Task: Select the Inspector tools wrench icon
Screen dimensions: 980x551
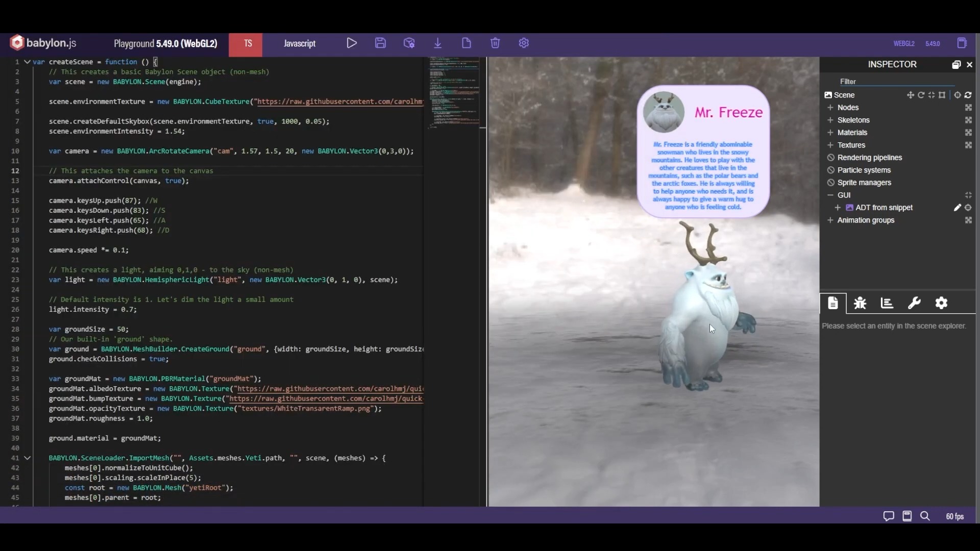Action: [914, 304]
